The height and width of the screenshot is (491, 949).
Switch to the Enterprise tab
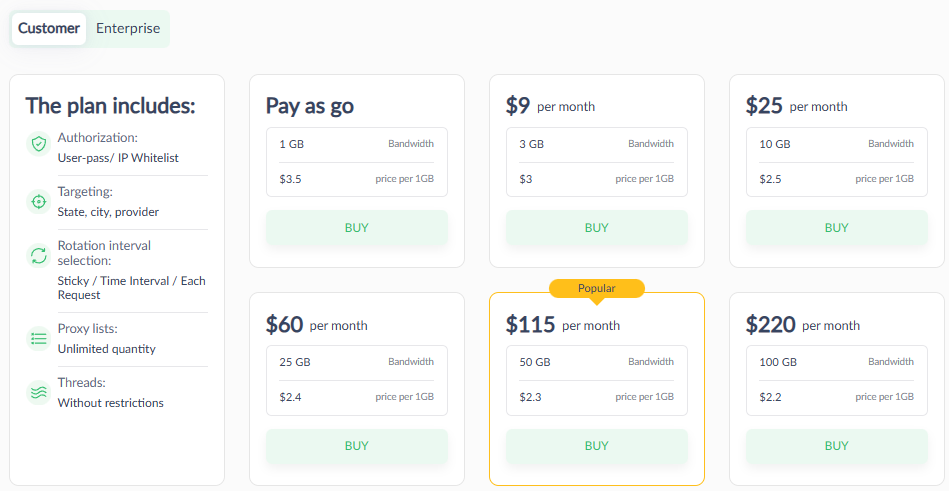pos(128,29)
